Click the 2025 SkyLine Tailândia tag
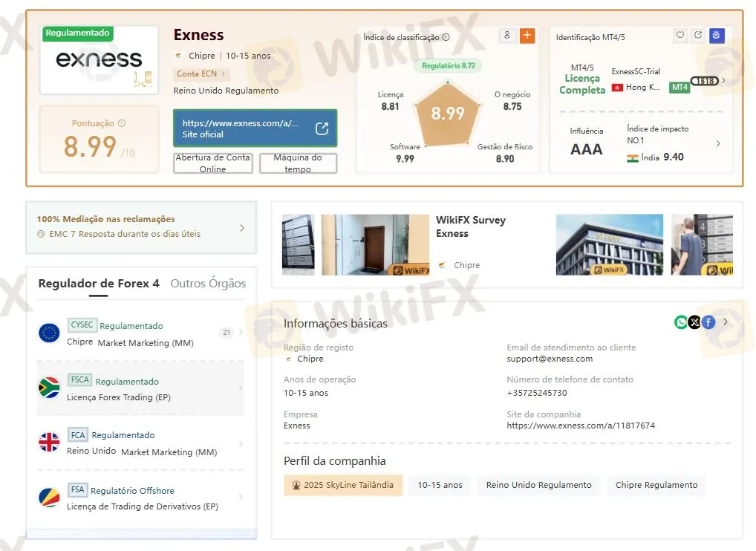Screen dimensions: 756x551 (x=343, y=485)
